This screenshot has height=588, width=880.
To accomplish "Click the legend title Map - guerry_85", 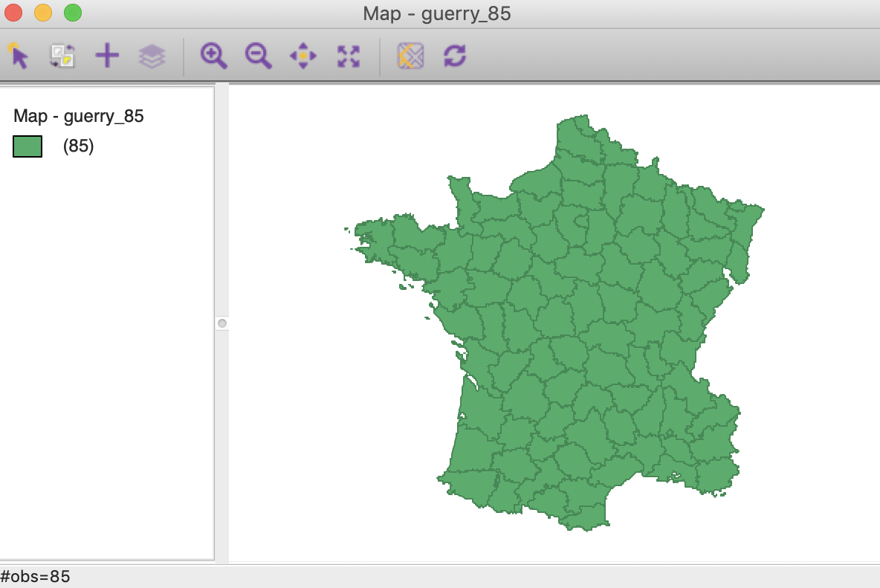I will point(79,116).
